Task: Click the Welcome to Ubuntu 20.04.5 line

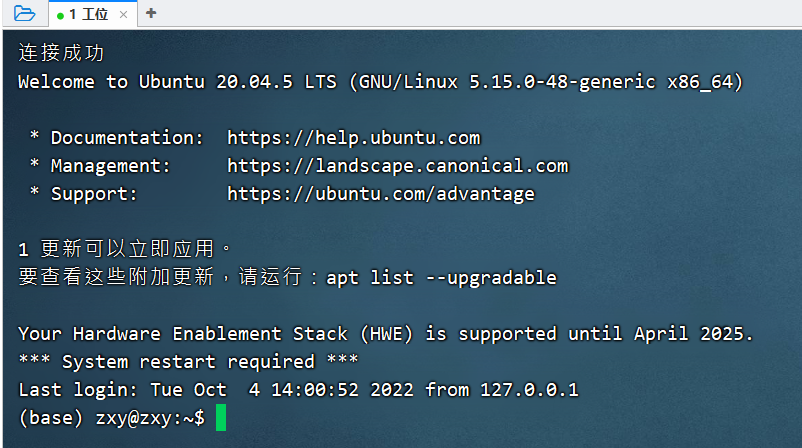Action: [381, 82]
